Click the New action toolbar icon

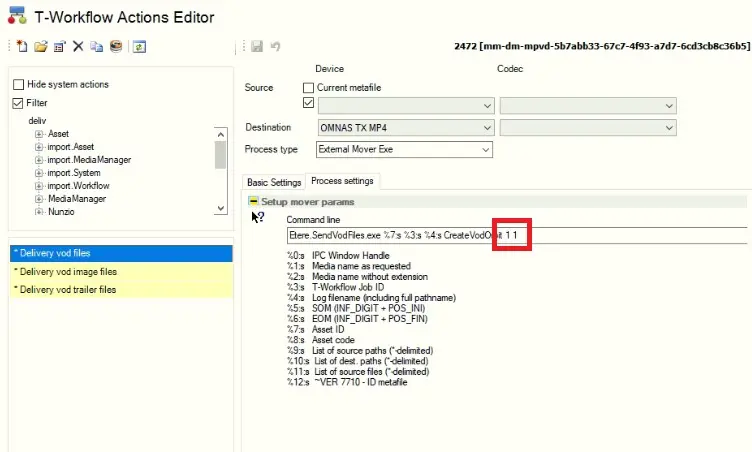click(x=22, y=46)
